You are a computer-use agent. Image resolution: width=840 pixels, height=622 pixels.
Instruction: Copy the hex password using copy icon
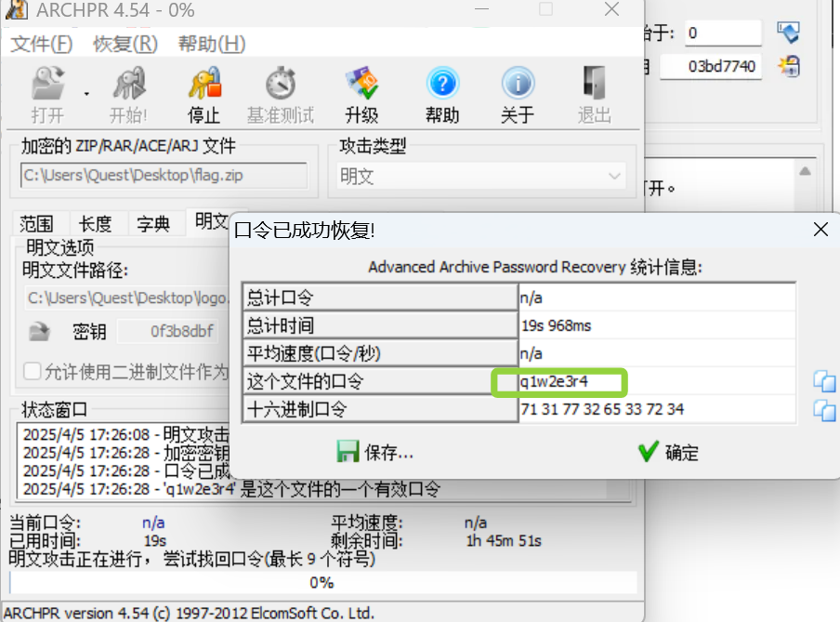click(x=824, y=410)
